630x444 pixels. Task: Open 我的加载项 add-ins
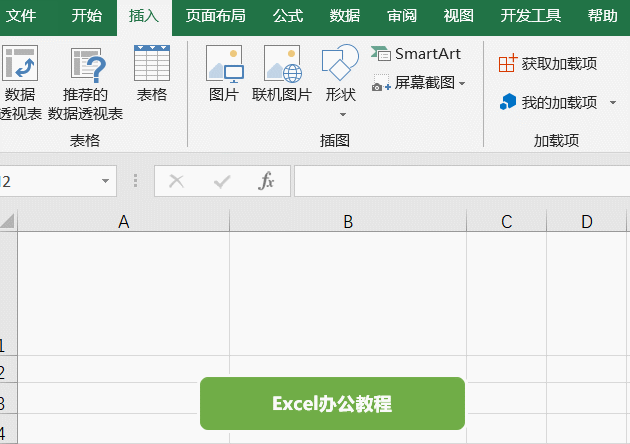(548, 102)
